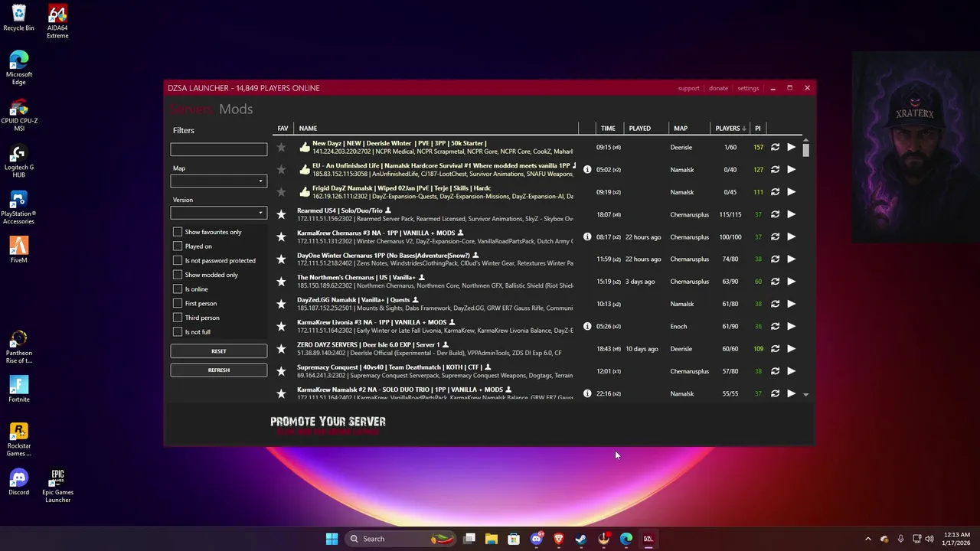This screenshot has width=980, height=551.
Task: Toggle star for The Northmen's Chernarus
Action: pyautogui.click(x=281, y=282)
